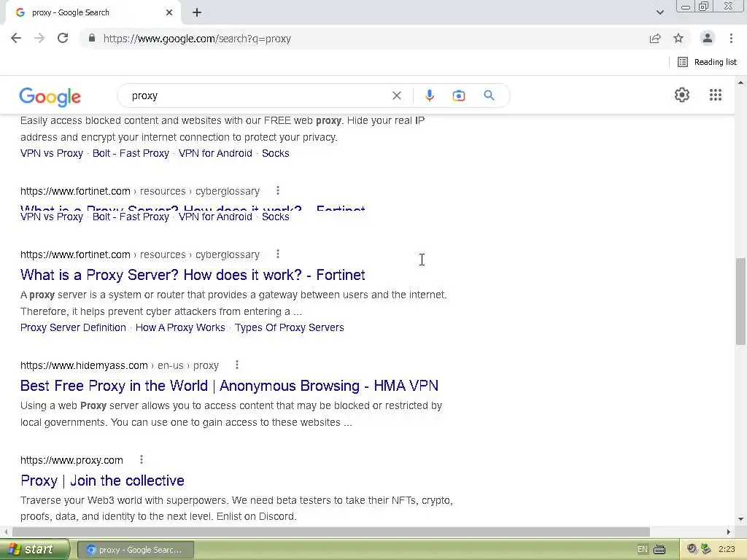
Task: Open the Reading list
Action: (x=707, y=62)
